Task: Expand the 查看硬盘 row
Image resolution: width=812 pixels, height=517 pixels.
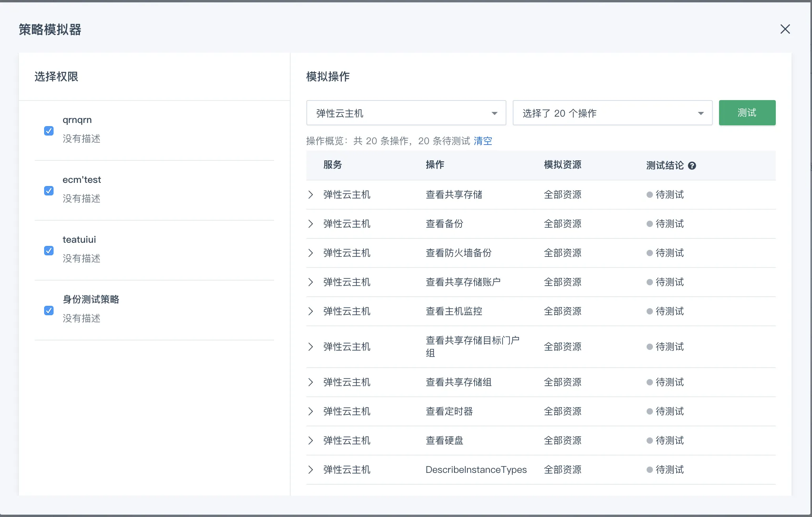Action: (x=311, y=441)
